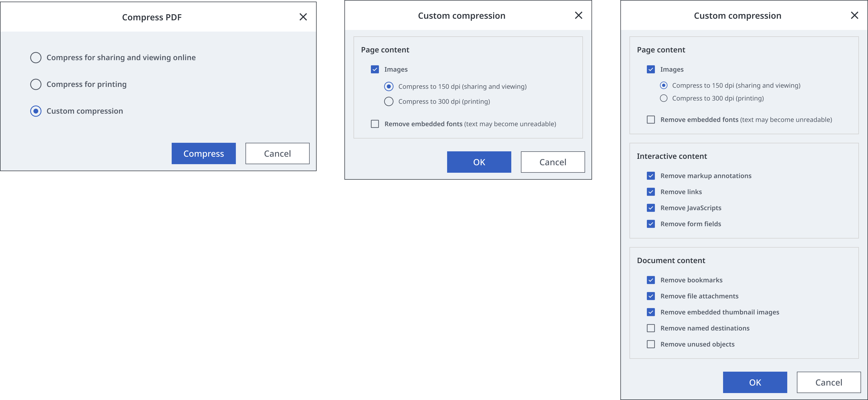Close the Custom compression dialog containing Interactive content
Viewport: 868px width, 400px height.
[854, 16]
